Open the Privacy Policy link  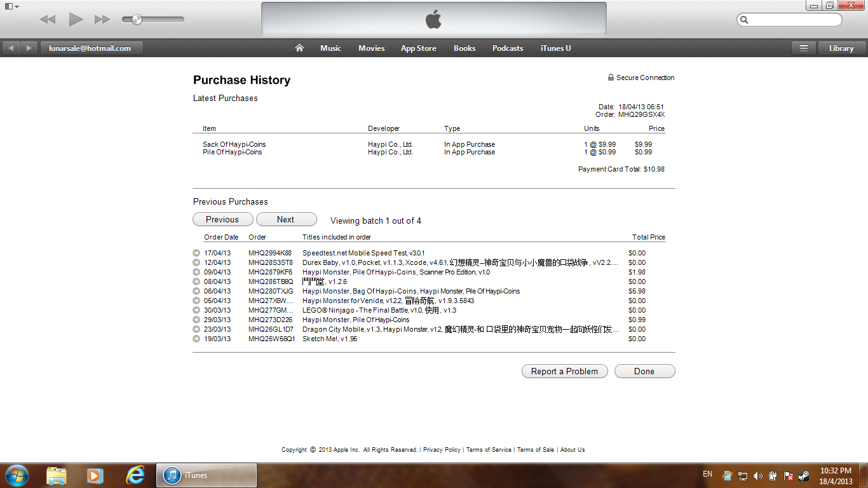click(442, 450)
